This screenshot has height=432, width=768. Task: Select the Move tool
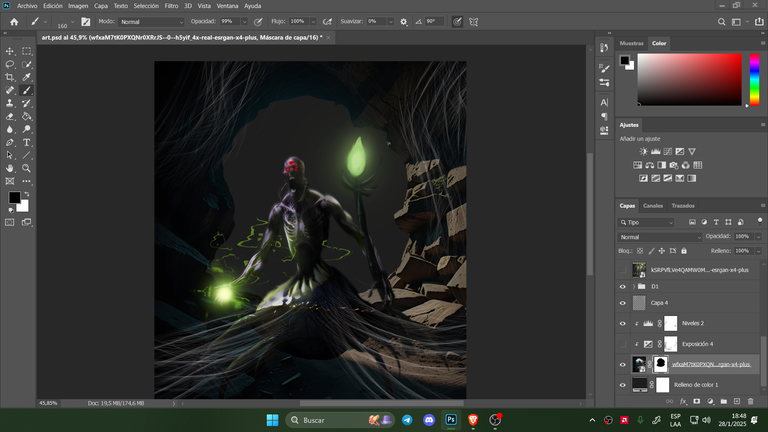10,51
